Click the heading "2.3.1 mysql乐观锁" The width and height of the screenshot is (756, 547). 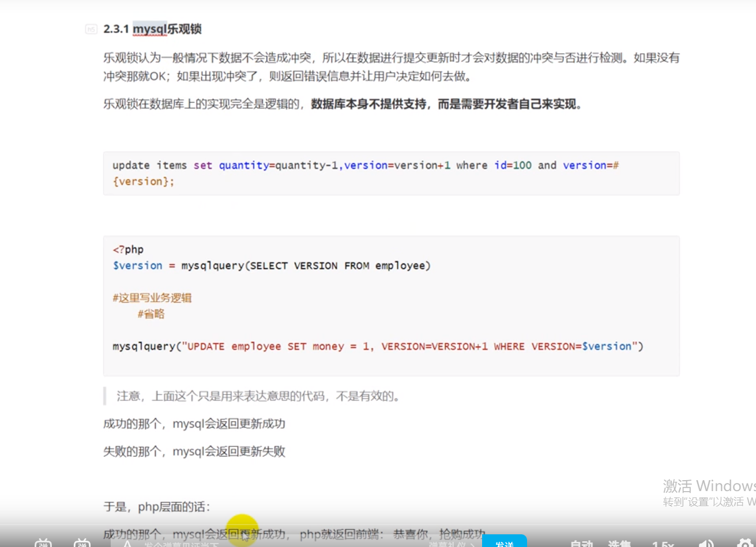(x=152, y=29)
